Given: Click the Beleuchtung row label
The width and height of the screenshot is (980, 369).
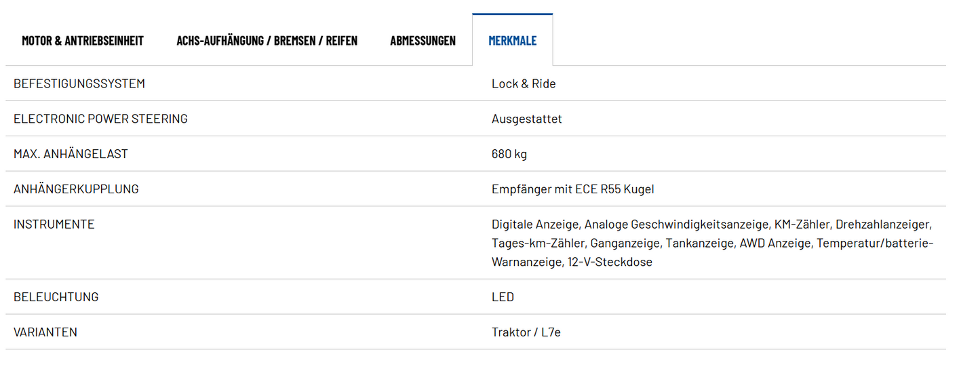Looking at the screenshot, I should [x=56, y=297].
